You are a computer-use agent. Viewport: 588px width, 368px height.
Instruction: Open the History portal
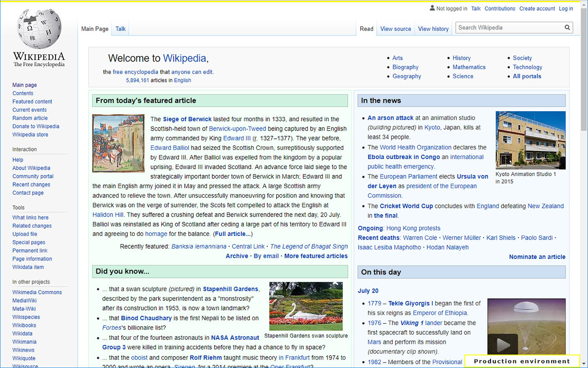[x=462, y=58]
